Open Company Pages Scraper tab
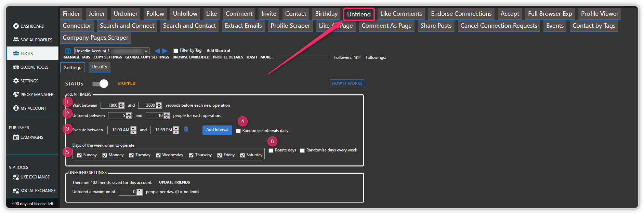 (x=95, y=38)
